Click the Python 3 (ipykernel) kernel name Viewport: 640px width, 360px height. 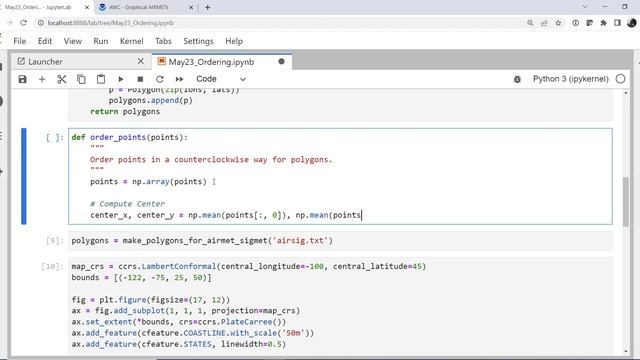(571, 79)
